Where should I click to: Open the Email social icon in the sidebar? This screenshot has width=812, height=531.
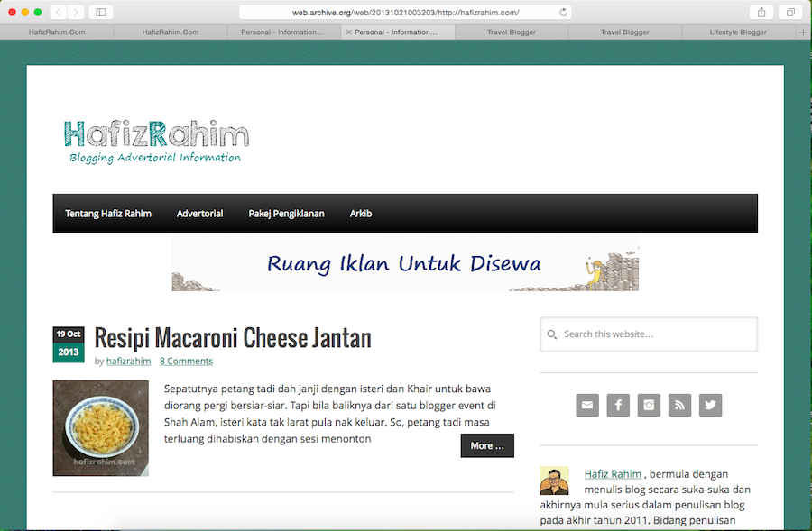pos(587,405)
